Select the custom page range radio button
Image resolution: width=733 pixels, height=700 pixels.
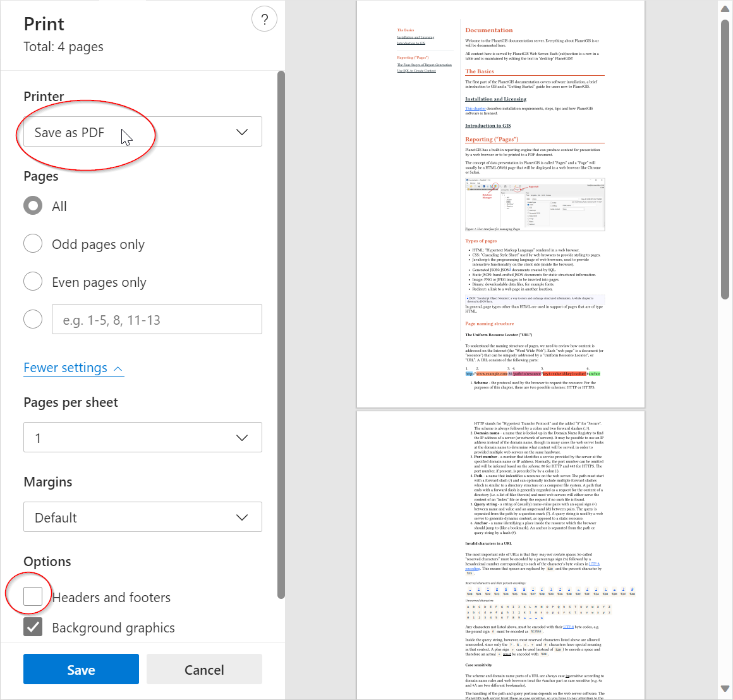coord(33,319)
